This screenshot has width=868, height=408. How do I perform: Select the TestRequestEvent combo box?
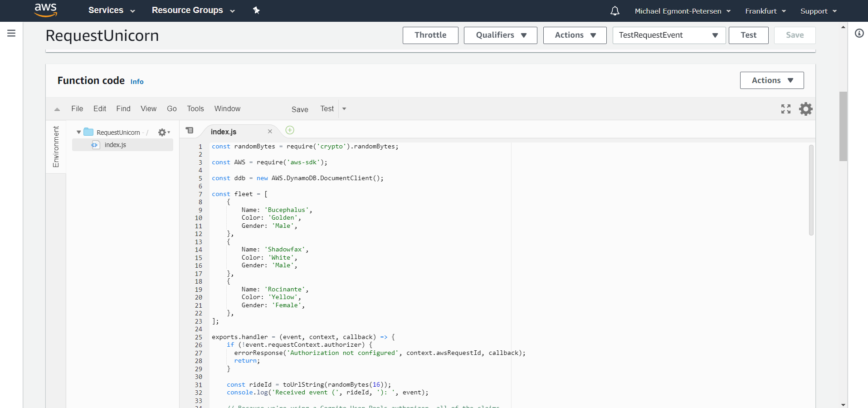tap(669, 35)
